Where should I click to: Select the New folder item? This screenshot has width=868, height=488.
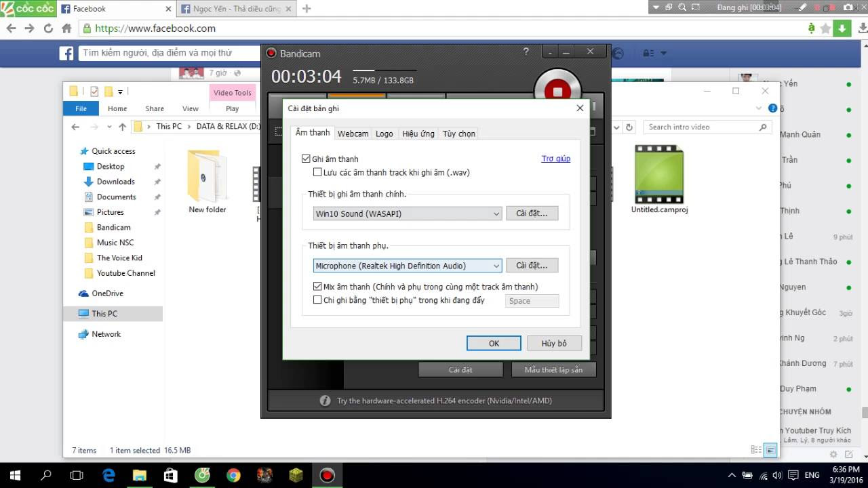click(207, 181)
